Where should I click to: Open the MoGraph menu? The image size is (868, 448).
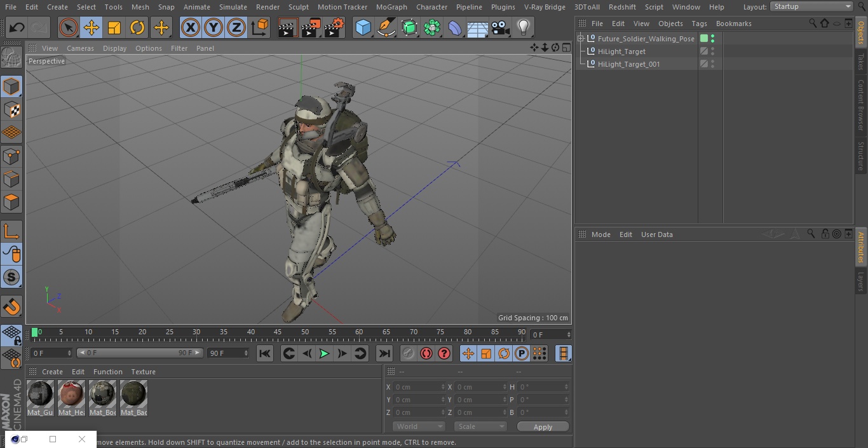coord(391,7)
